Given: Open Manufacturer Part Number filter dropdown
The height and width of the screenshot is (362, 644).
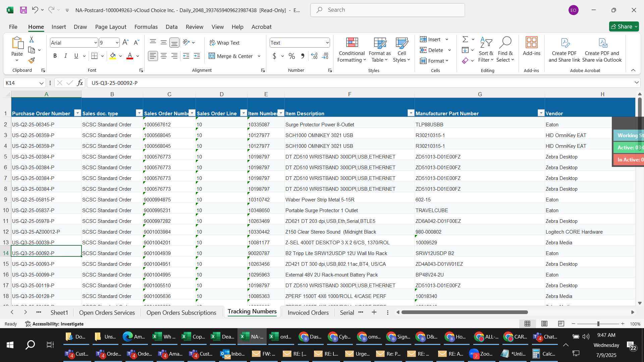Looking at the screenshot, I should pyautogui.click(x=541, y=113).
